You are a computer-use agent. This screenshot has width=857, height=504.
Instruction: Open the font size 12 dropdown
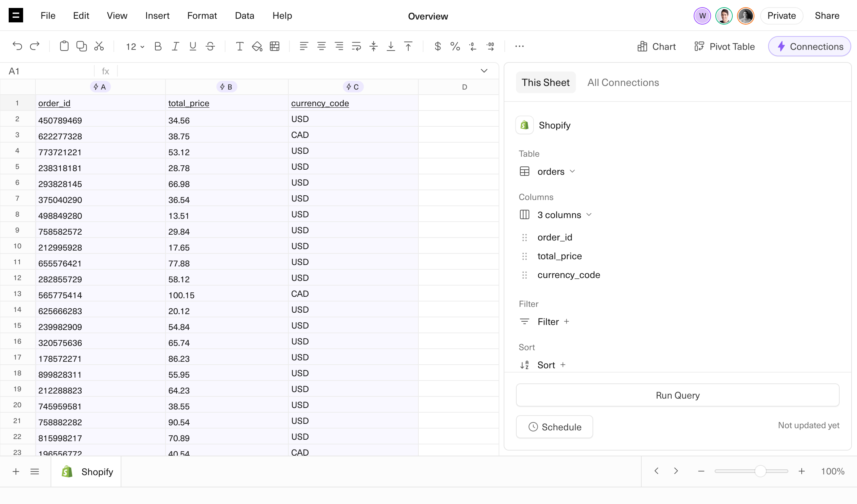point(135,47)
